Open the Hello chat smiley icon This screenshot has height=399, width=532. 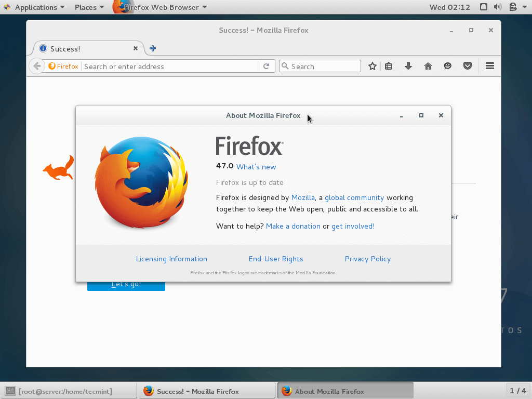[447, 66]
